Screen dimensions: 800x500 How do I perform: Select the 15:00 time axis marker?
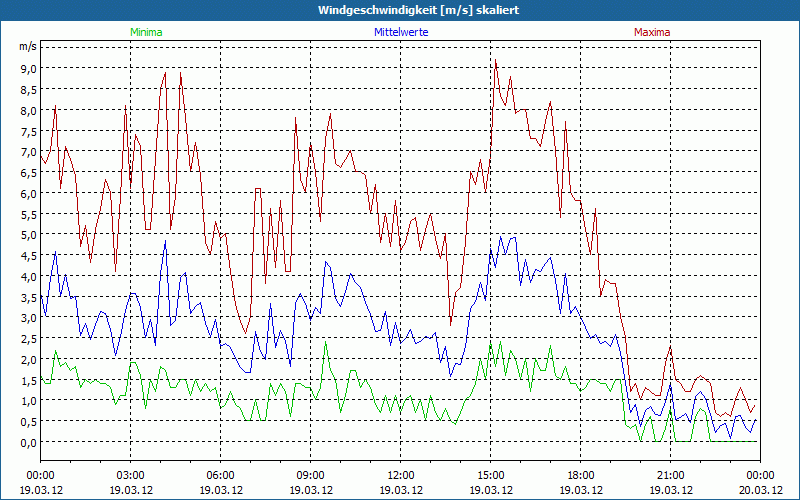490,475
